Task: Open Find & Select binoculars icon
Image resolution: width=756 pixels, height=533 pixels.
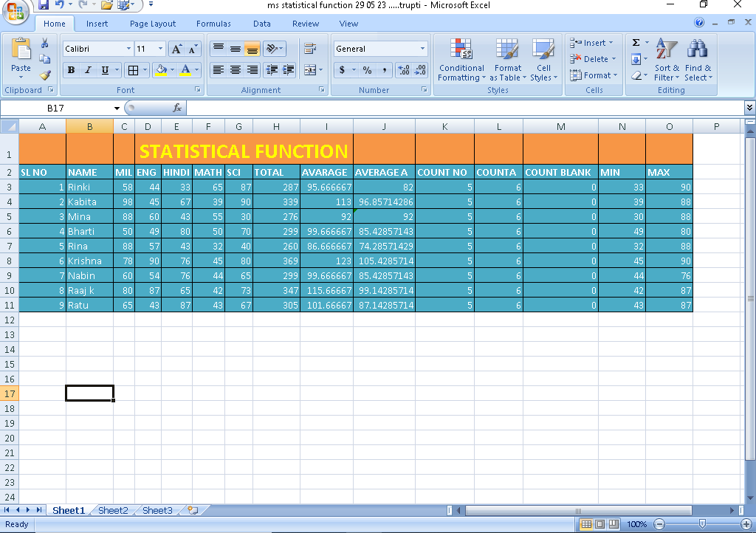Action: pyautogui.click(x=697, y=61)
